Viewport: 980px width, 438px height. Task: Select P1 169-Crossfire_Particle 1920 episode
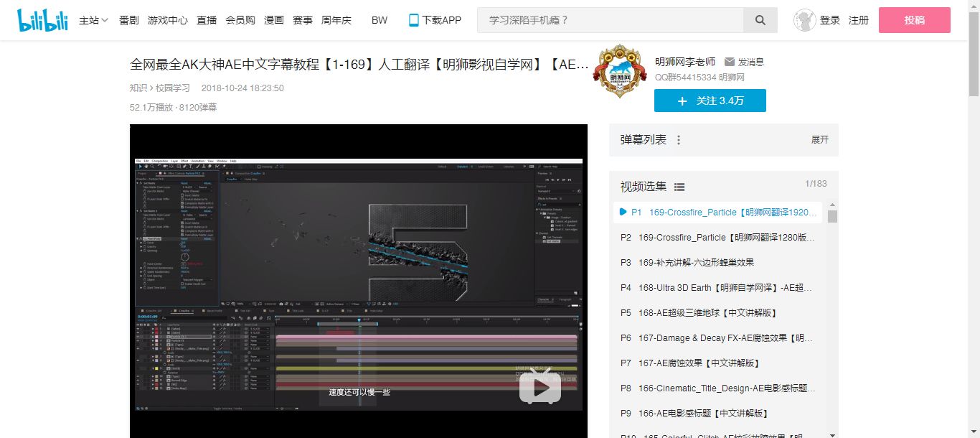[718, 212]
